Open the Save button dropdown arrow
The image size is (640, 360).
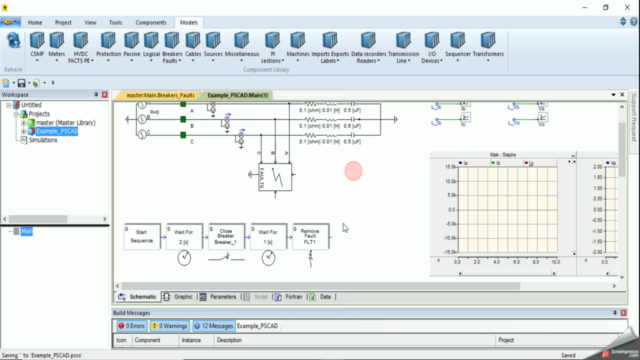coord(29,83)
